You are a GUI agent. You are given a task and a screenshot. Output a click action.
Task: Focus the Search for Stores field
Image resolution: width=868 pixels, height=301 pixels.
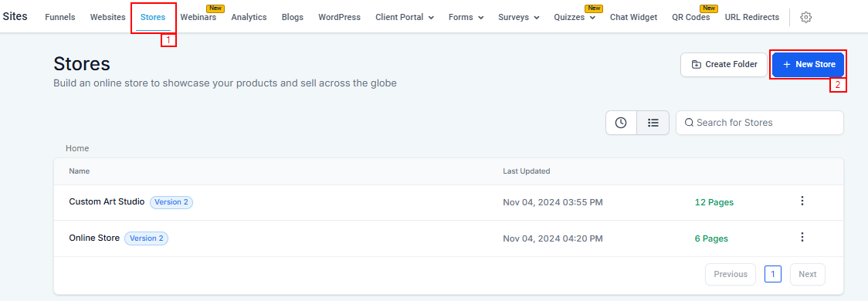point(760,123)
